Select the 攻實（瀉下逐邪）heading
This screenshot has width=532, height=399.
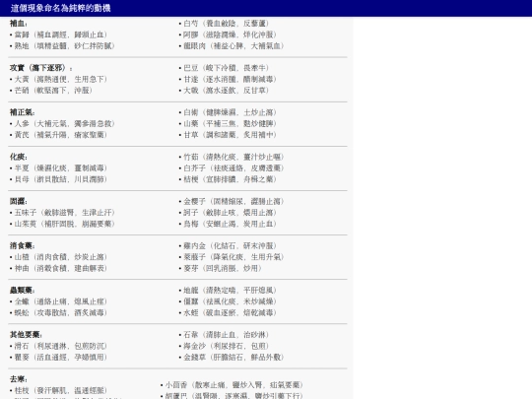pos(40,68)
